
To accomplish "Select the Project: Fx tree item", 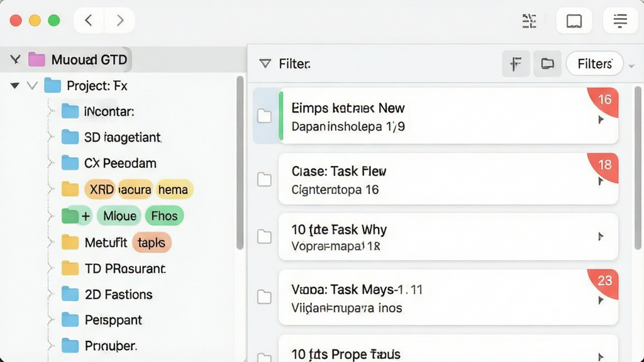I will [97, 85].
